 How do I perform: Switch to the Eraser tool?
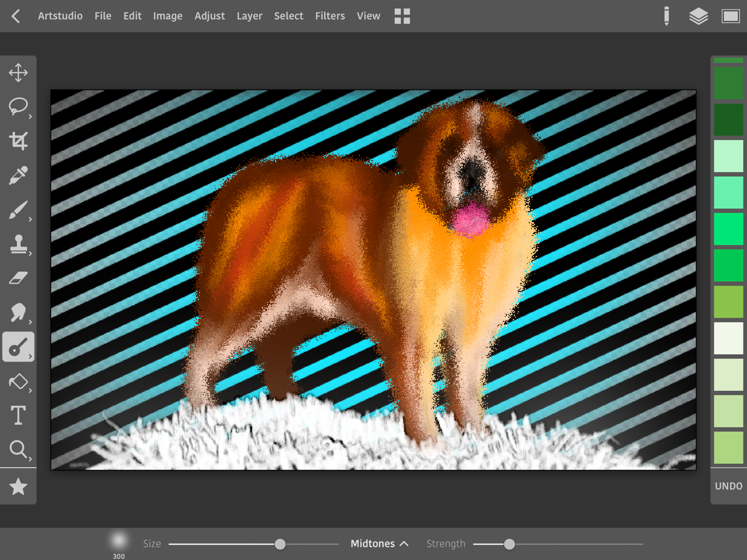[18, 278]
